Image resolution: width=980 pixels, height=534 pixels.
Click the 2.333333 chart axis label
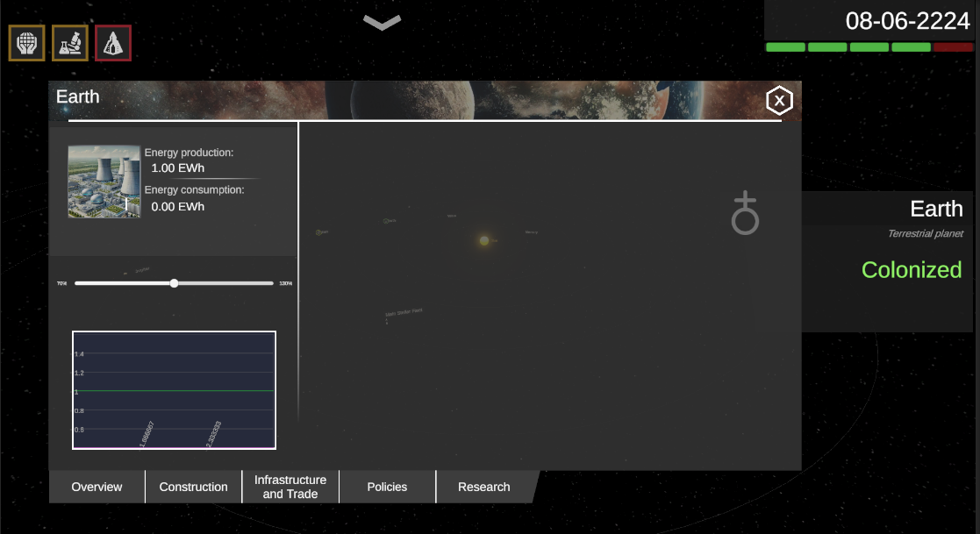click(x=214, y=434)
